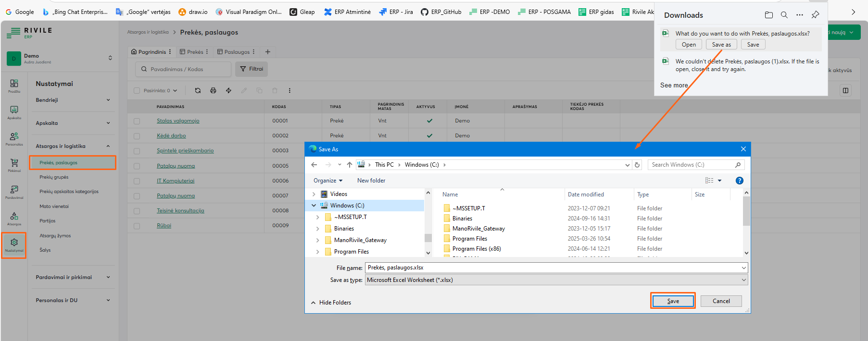The image size is (868, 341).
Task: Expand the Binaries folder in tree
Action: pos(317,229)
